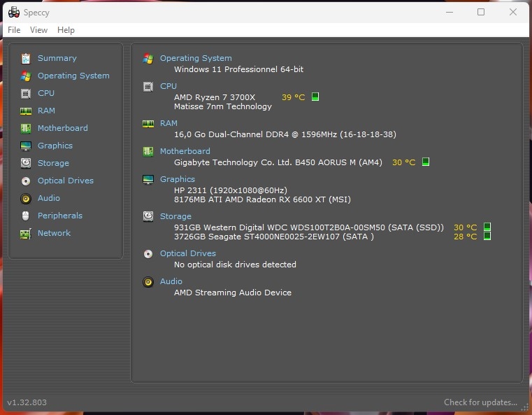
Task: Click green indicator for Western Digital SSD temperature
Action: (x=487, y=227)
